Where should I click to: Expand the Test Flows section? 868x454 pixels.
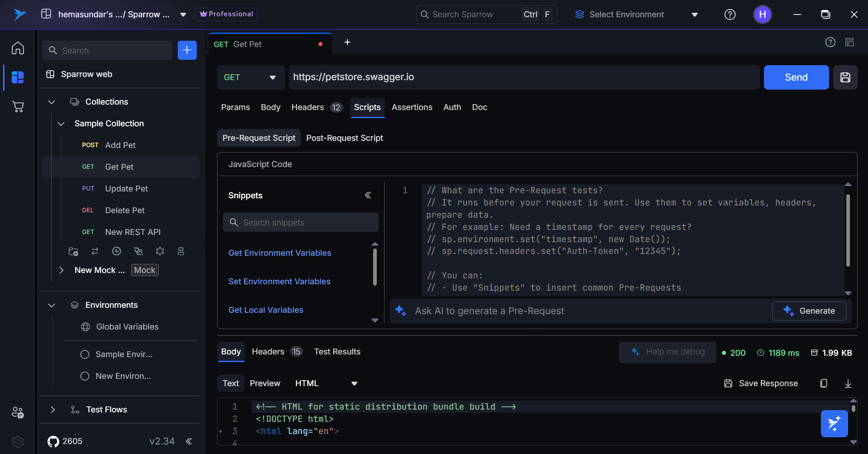point(53,410)
